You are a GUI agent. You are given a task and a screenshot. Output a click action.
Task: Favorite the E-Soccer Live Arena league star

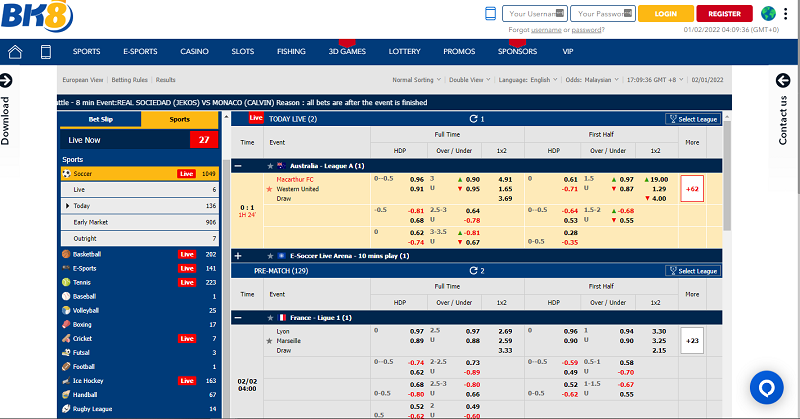pyautogui.click(x=270, y=256)
